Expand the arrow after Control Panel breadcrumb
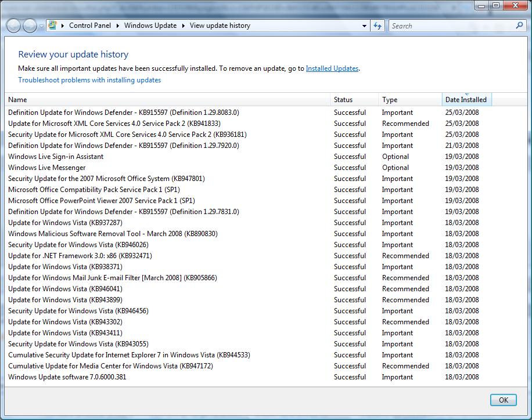 coord(117,26)
